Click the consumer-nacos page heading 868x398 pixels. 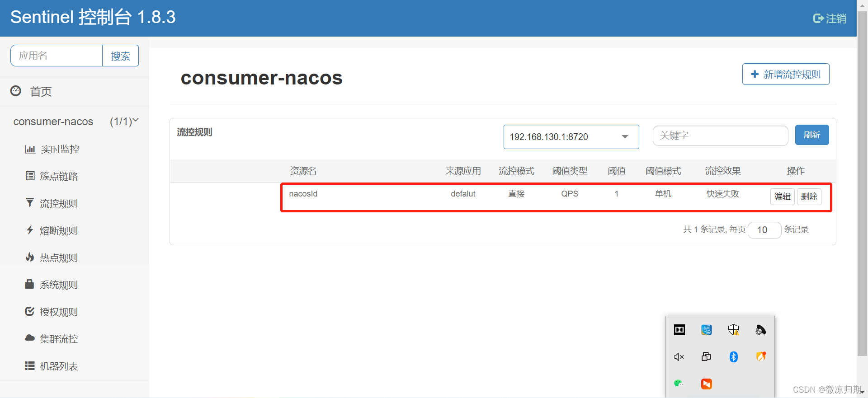click(x=262, y=78)
